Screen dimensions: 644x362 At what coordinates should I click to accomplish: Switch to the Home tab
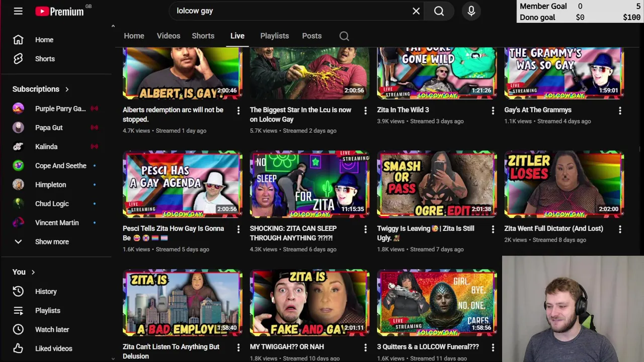134,36
